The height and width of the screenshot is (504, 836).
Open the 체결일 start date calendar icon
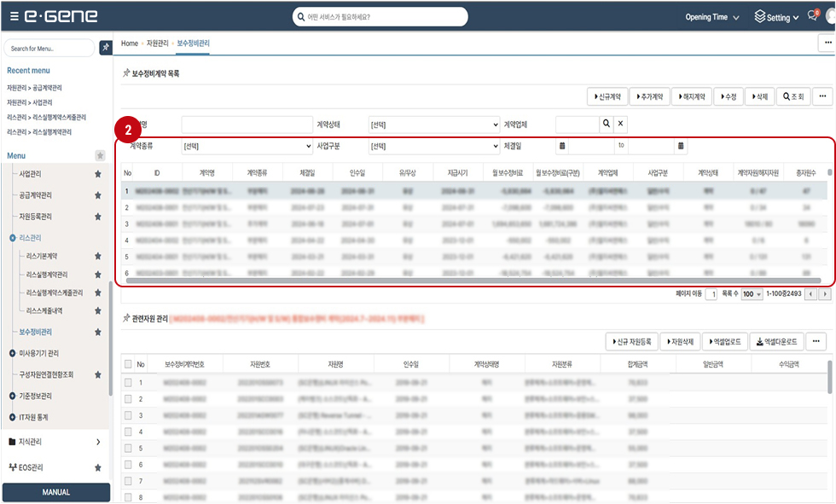[562, 146]
